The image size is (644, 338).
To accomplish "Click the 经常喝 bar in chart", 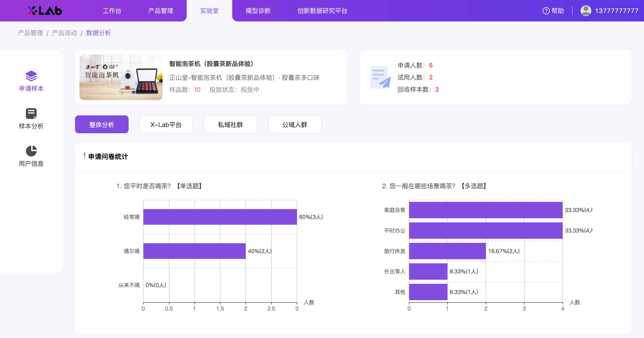I will [220, 217].
